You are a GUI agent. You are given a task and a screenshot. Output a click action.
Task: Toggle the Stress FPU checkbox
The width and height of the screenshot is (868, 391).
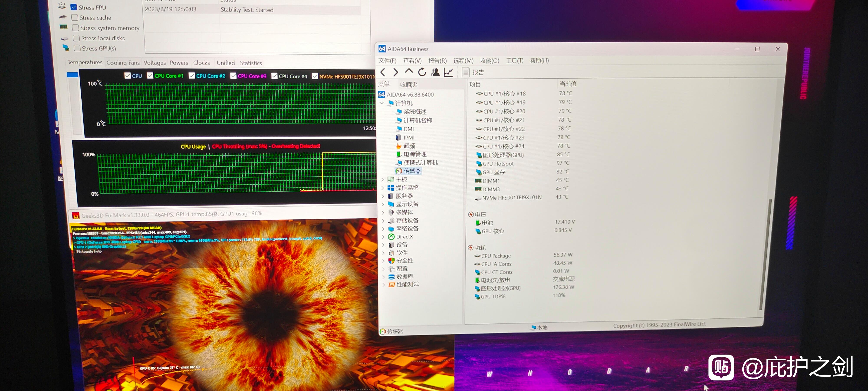74,7
